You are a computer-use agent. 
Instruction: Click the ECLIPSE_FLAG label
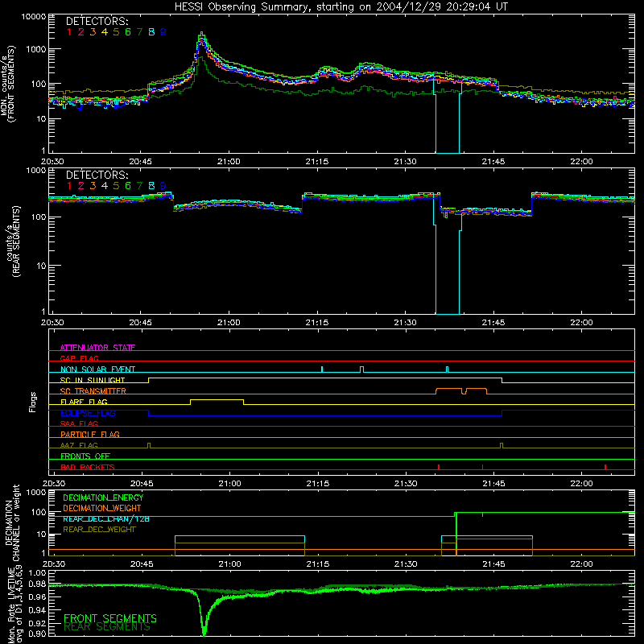88,413
